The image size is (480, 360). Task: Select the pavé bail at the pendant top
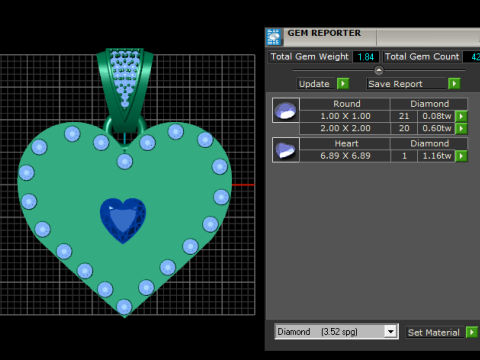[x=125, y=90]
